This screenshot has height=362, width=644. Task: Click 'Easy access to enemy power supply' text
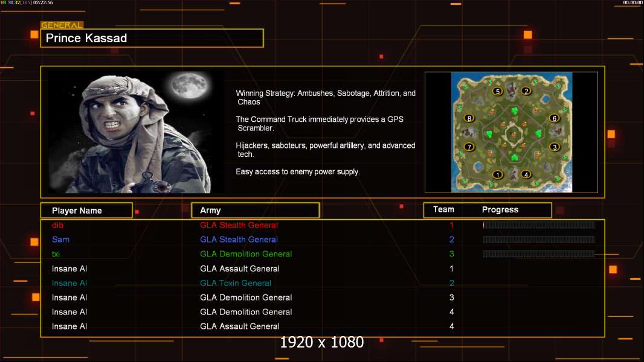point(298,172)
